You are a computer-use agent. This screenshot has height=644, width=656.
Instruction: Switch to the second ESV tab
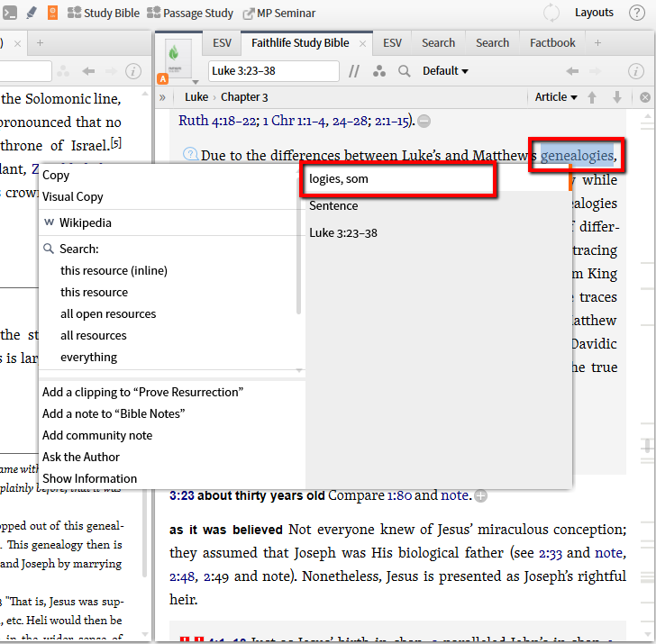tap(392, 43)
